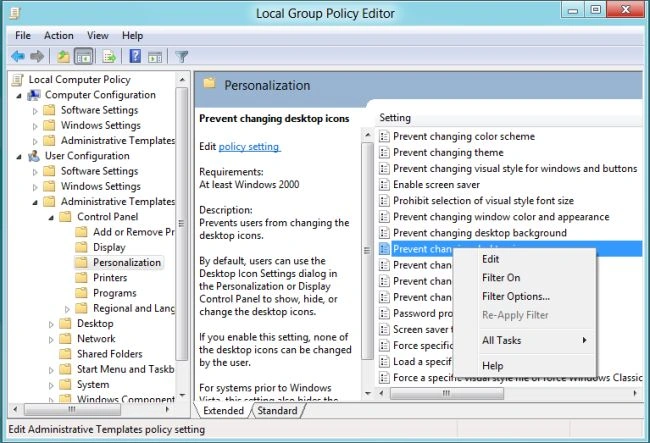Screen dimensions: 650x443
Task: Select Enable screen saver setting
Action: [436, 184]
